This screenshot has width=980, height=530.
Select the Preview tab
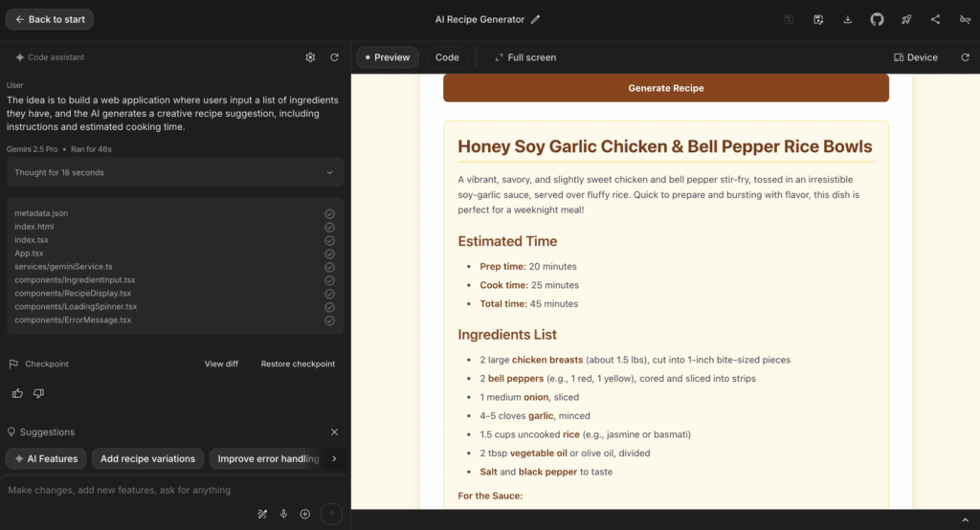pyautogui.click(x=388, y=57)
